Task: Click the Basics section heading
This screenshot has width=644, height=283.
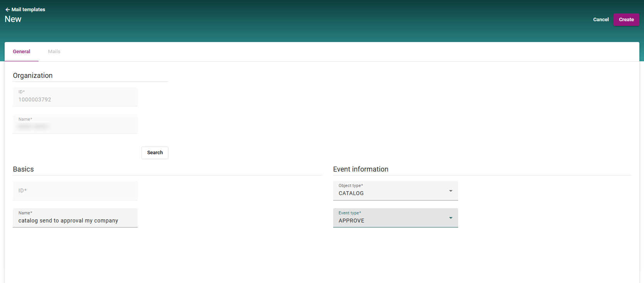Action: (x=24, y=169)
